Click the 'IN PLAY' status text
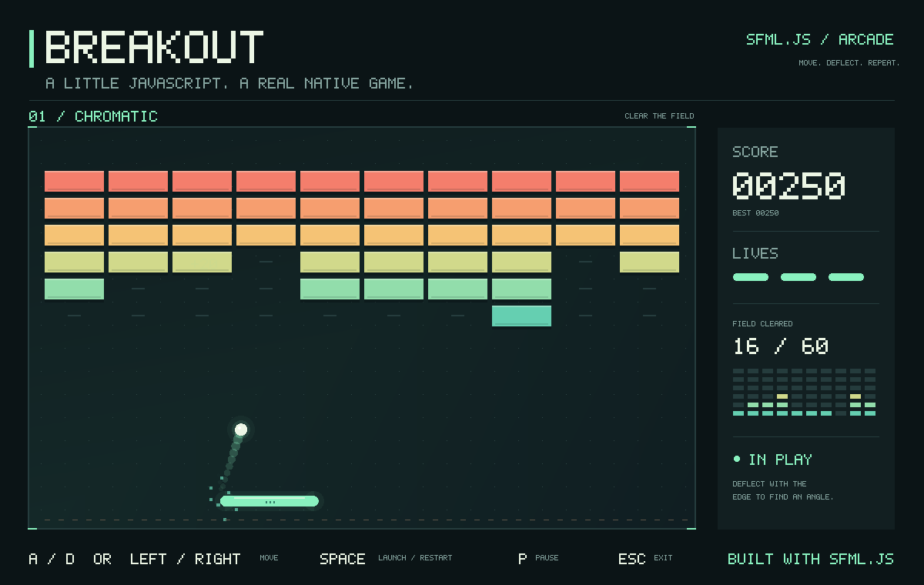The height and width of the screenshot is (585, 924). coord(780,460)
